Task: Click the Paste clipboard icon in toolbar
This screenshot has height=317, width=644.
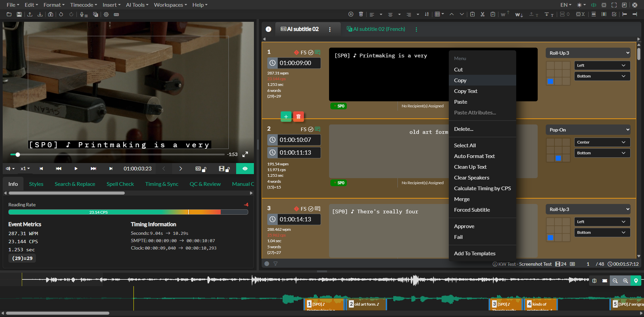Action: coord(493,14)
